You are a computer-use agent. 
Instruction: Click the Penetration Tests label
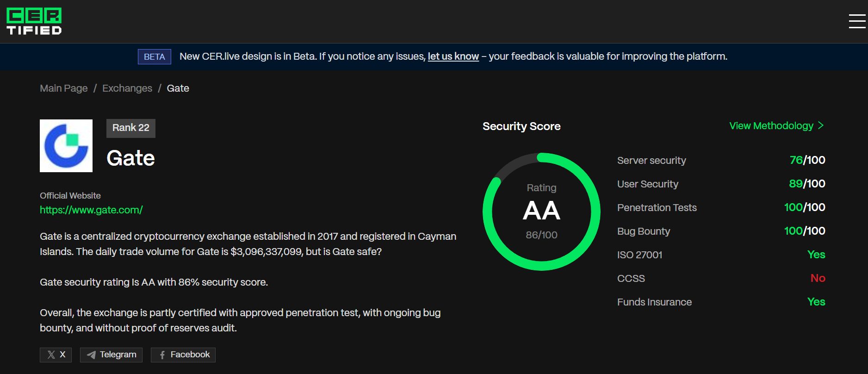[x=657, y=208]
